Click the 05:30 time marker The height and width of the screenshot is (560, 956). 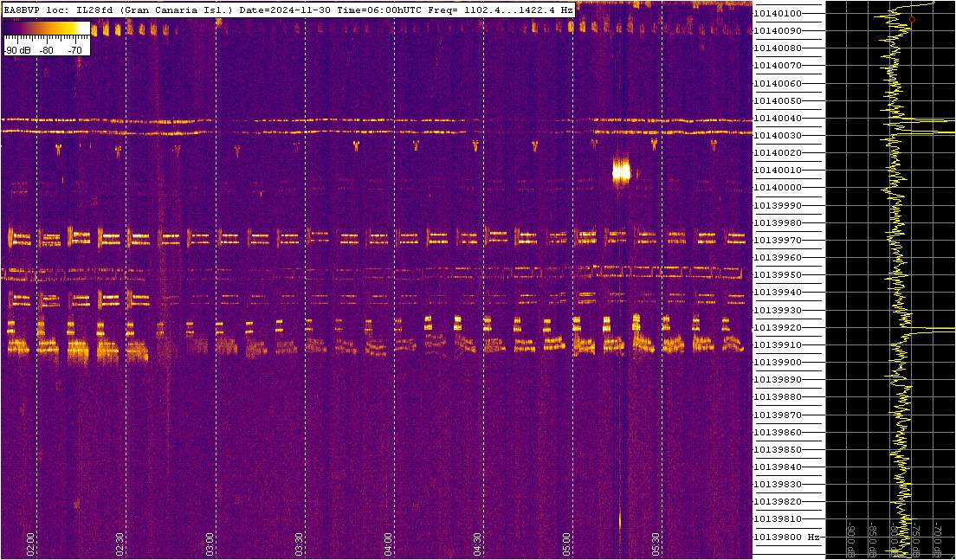pyautogui.click(x=656, y=544)
